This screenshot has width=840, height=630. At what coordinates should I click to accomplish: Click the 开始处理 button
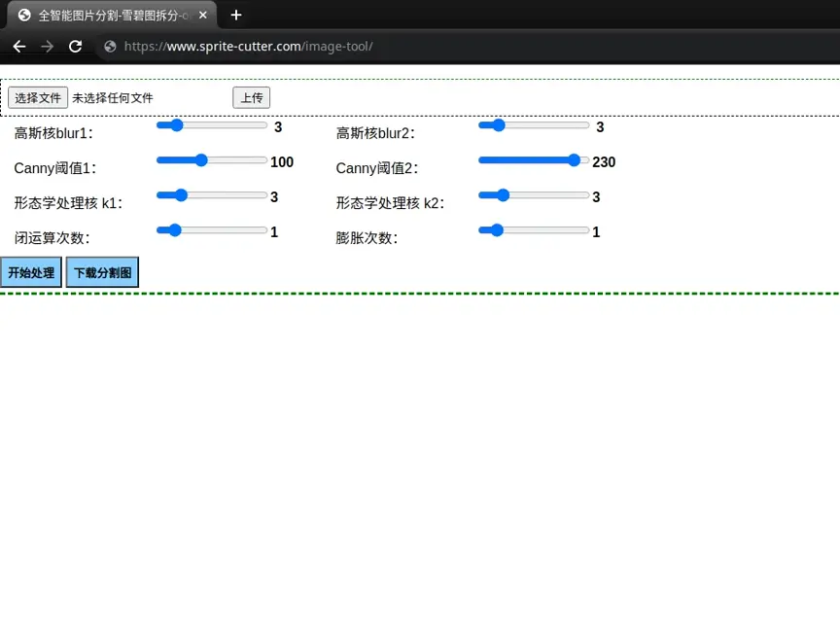[31, 273]
